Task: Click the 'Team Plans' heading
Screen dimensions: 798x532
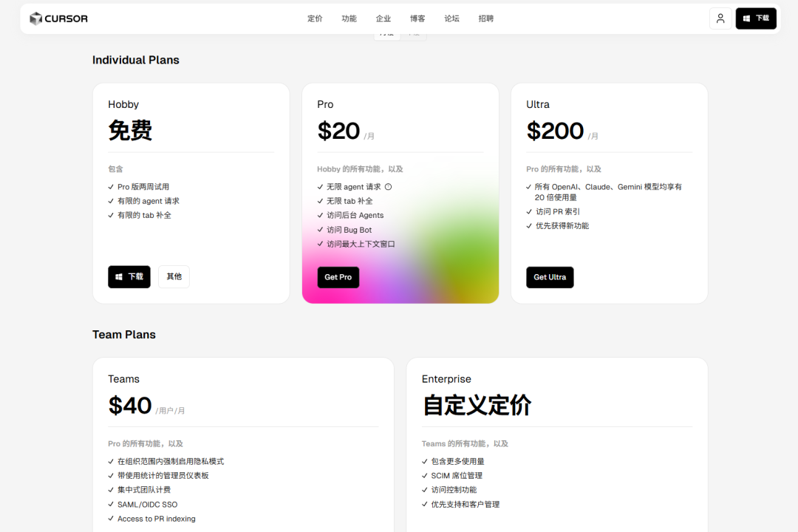Action: click(x=124, y=335)
